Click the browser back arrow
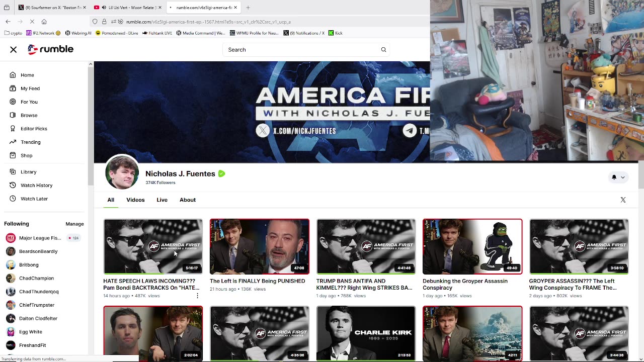 pyautogui.click(x=8, y=22)
